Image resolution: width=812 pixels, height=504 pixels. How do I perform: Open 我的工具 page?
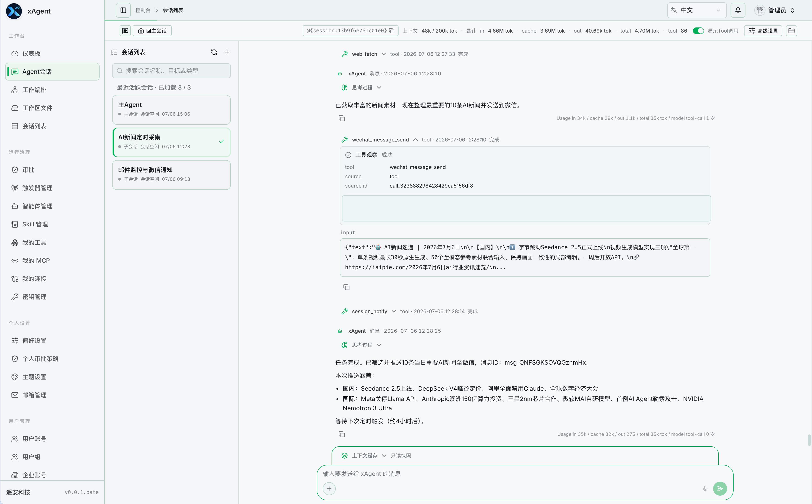(52, 242)
